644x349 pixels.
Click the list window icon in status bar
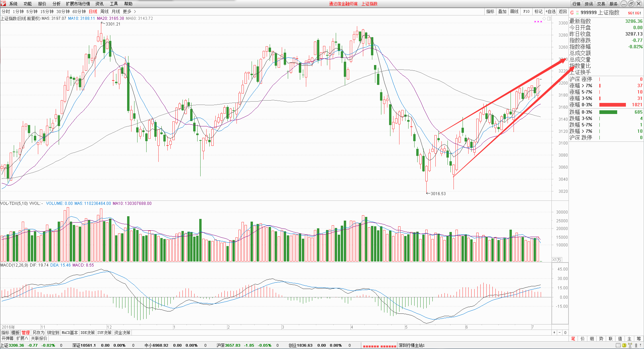pos(618,345)
